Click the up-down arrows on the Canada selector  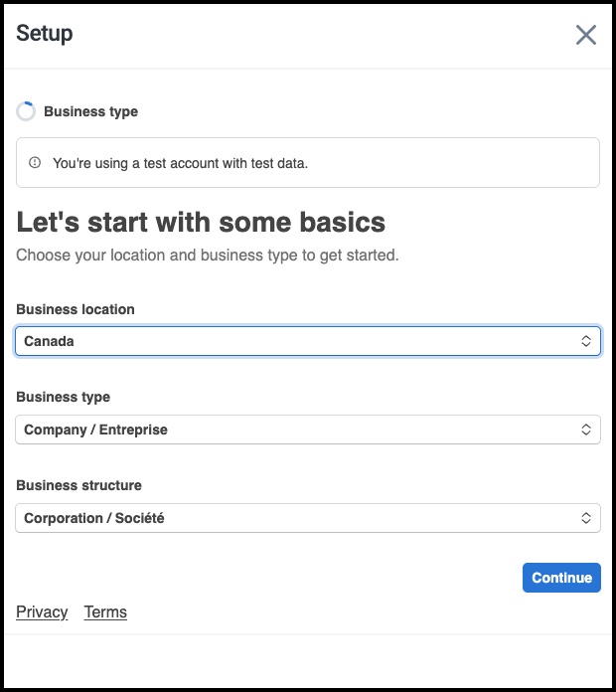click(x=586, y=341)
